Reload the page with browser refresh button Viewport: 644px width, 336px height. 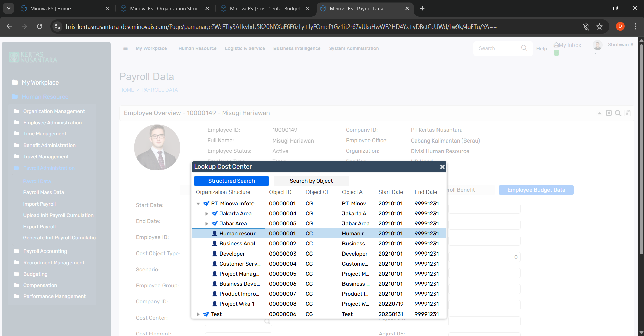tap(39, 27)
